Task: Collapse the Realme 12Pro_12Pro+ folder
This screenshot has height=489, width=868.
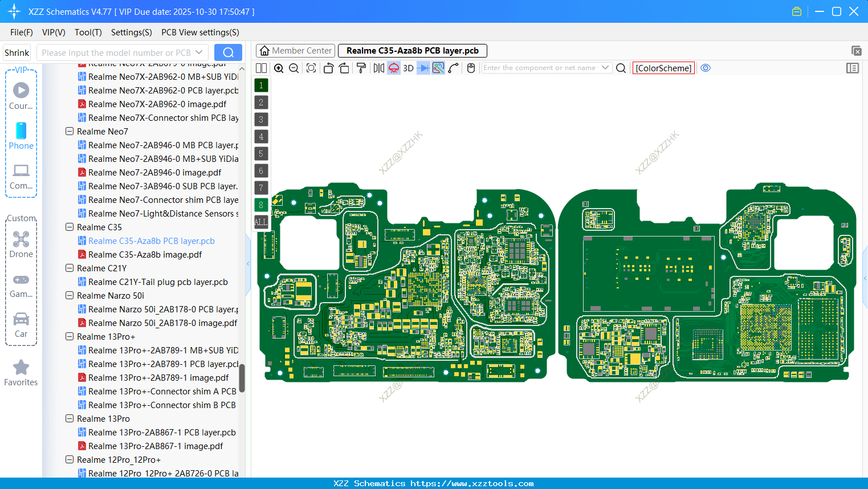Action: 70,459
